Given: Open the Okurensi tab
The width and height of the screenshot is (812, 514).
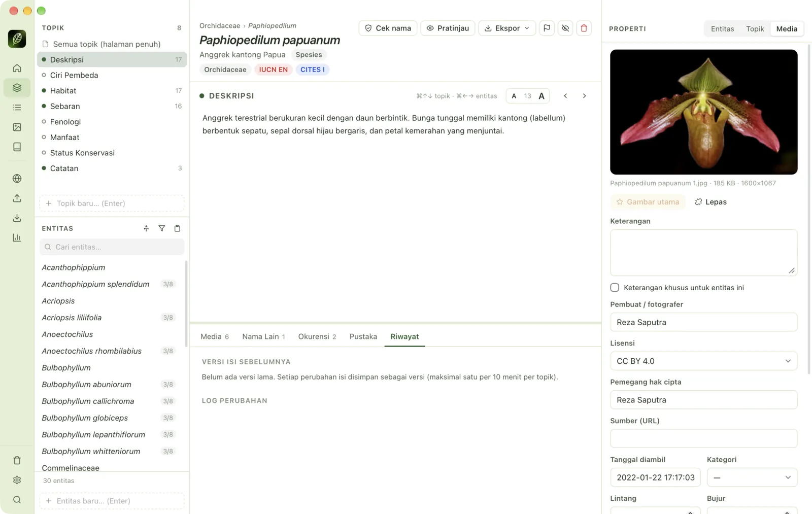Looking at the screenshot, I should tap(317, 336).
